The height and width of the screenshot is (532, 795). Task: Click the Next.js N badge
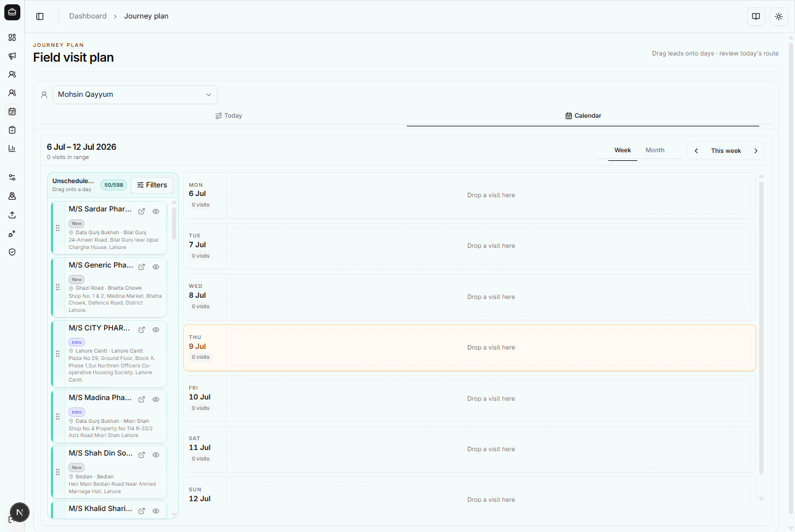(x=20, y=512)
